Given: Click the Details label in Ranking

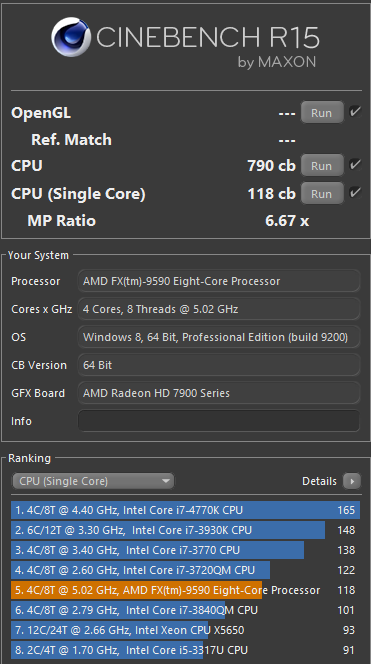Looking at the screenshot, I should click(319, 481).
